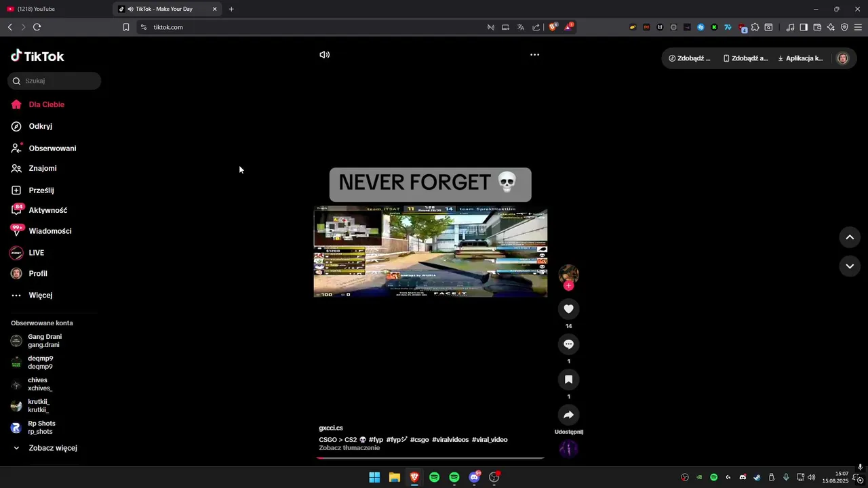The image size is (868, 488).
Task: Open the video three-dot options menu
Action: pyautogui.click(x=534, y=55)
